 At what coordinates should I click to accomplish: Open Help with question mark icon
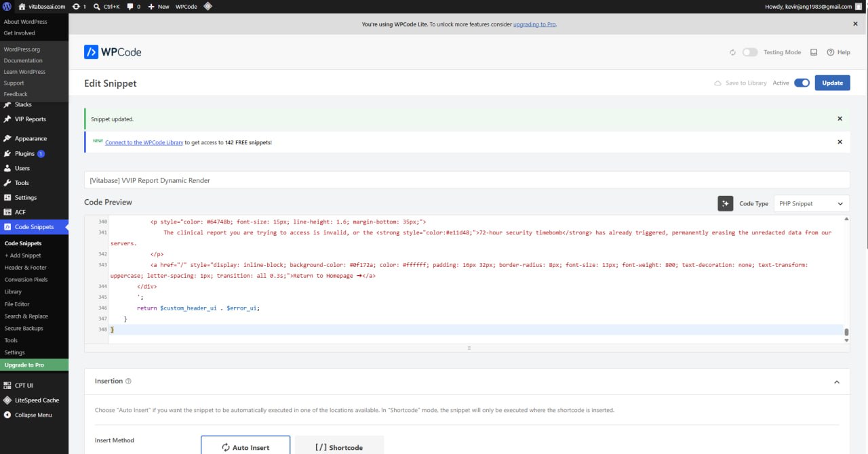click(x=838, y=52)
